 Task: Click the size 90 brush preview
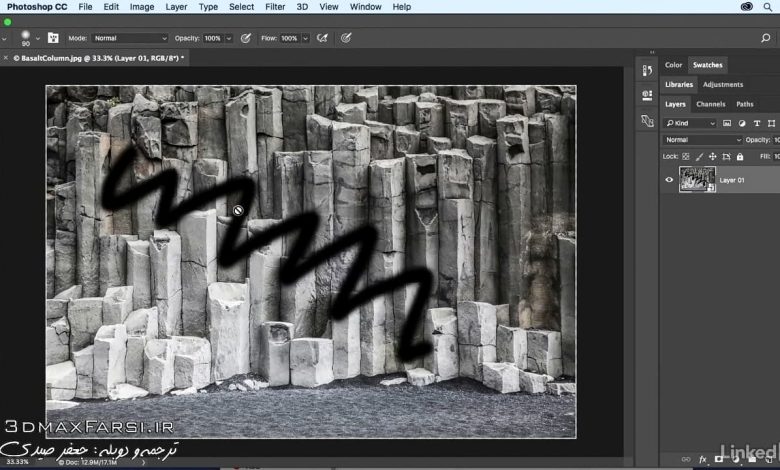click(25, 37)
